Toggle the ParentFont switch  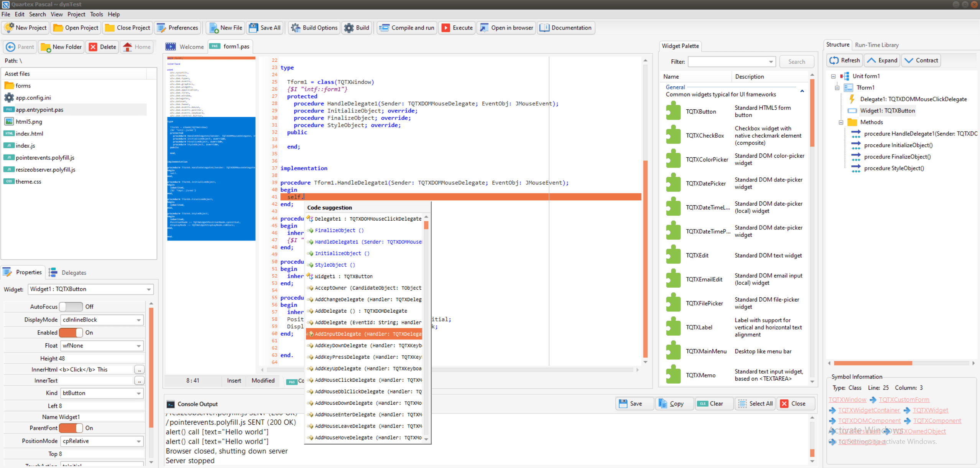[71, 428]
